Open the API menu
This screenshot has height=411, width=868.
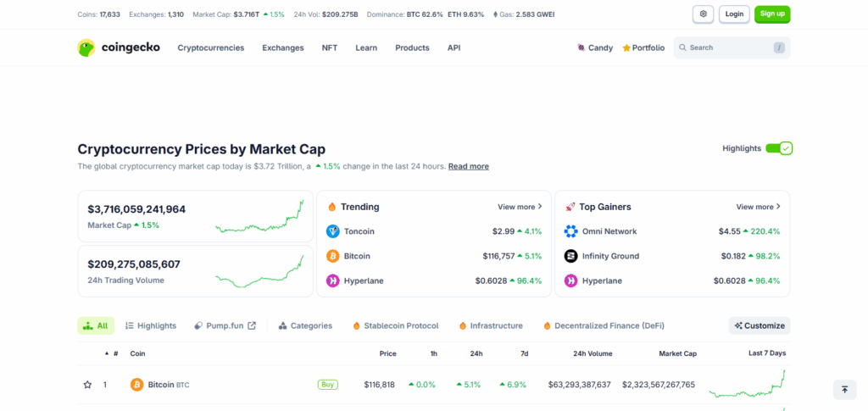[x=454, y=48]
